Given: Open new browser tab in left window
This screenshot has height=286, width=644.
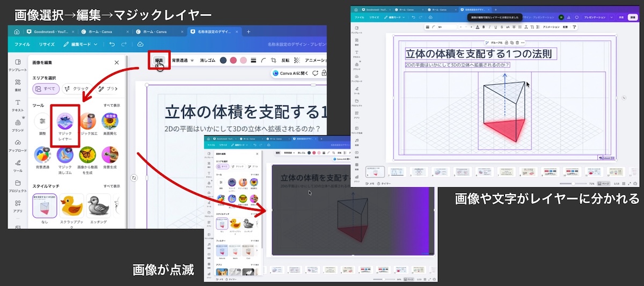Looking at the screenshot, I should coord(248,32).
